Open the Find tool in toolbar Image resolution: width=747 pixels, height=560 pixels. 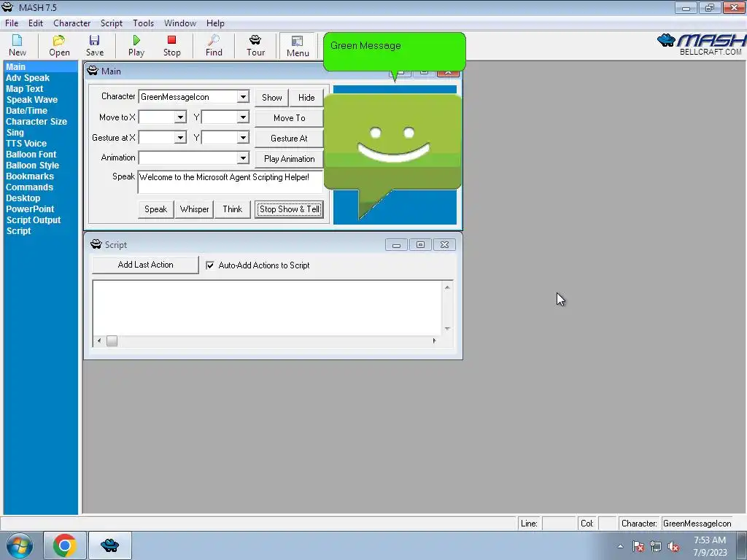pos(214,46)
